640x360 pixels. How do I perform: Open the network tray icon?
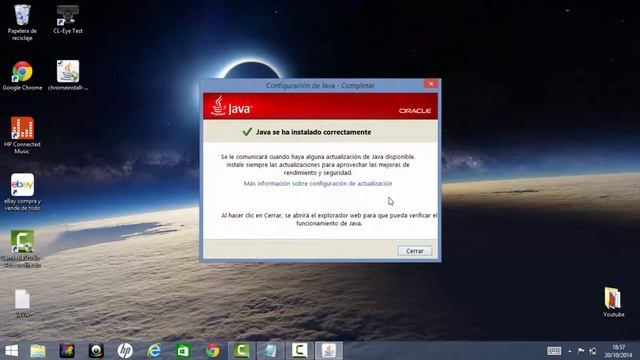[593, 351]
